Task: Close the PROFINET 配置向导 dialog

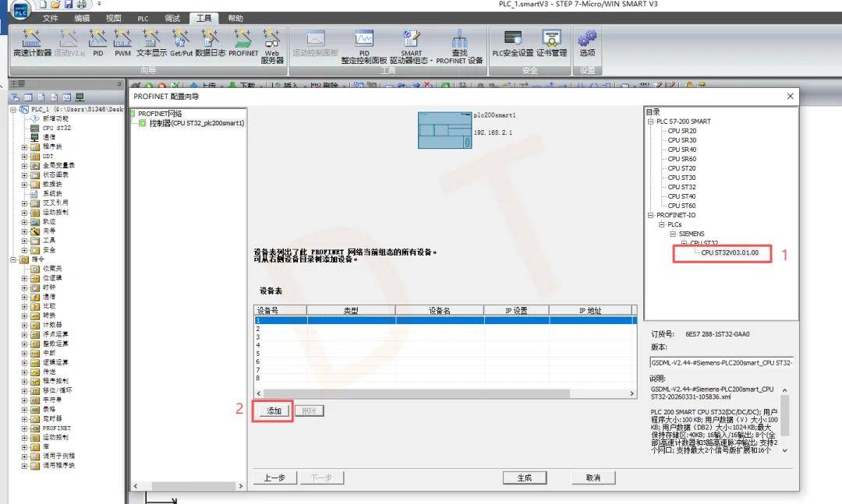Action: pyautogui.click(x=790, y=96)
